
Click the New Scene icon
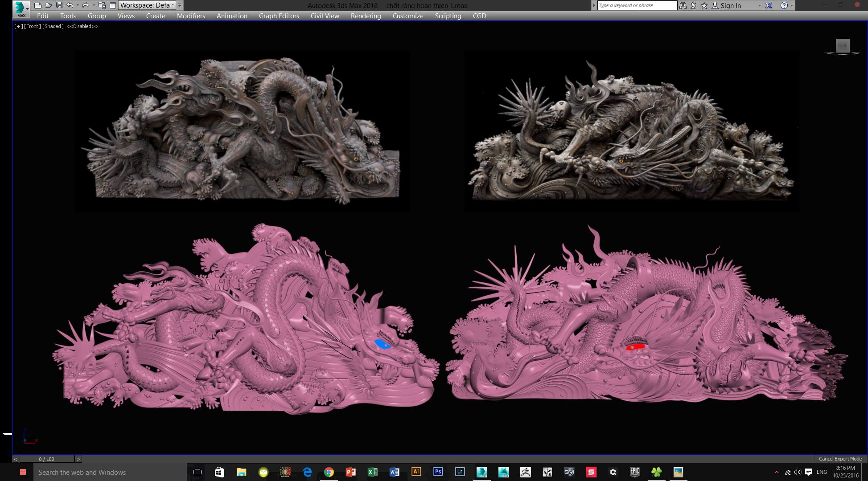(38, 5)
